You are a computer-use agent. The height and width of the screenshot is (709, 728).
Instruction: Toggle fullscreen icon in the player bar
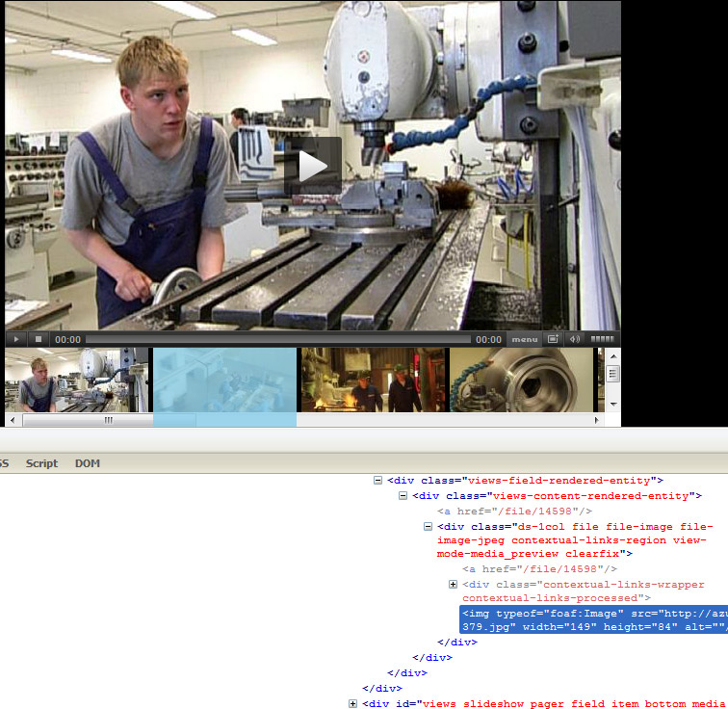tap(553, 339)
